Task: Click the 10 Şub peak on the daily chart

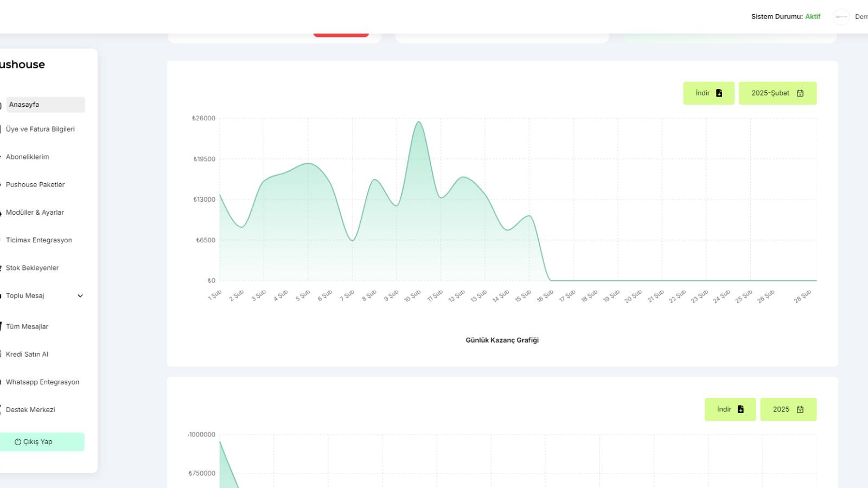Action: (418, 122)
